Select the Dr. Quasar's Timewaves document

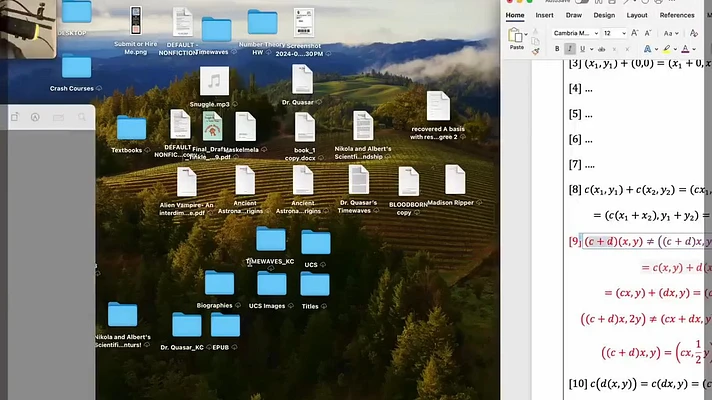coord(359,180)
